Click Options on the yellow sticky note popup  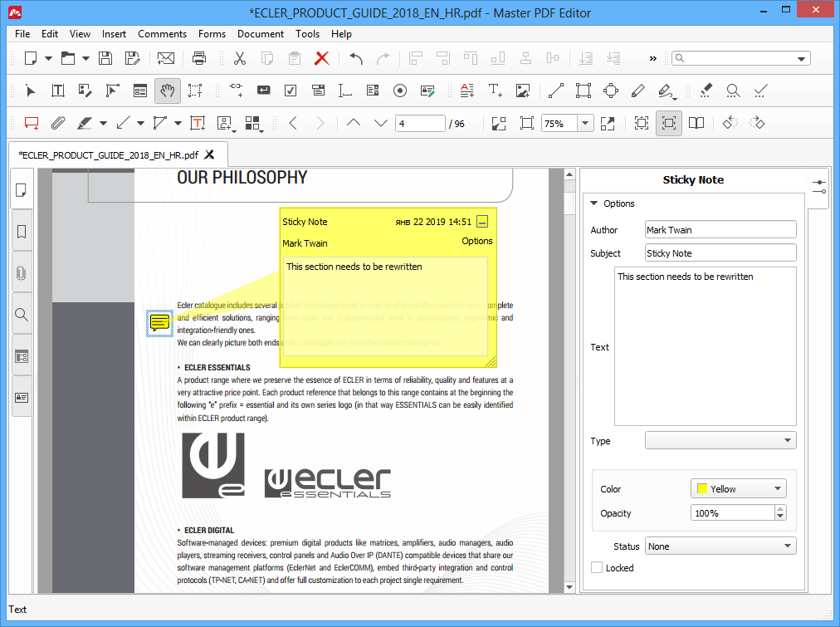tap(477, 240)
